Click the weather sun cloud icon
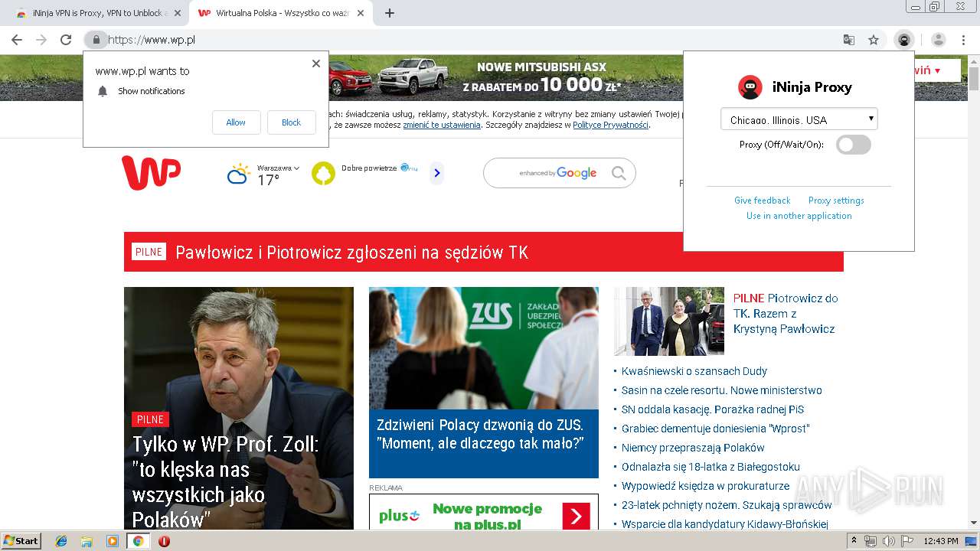This screenshot has height=551, width=980. click(x=238, y=174)
